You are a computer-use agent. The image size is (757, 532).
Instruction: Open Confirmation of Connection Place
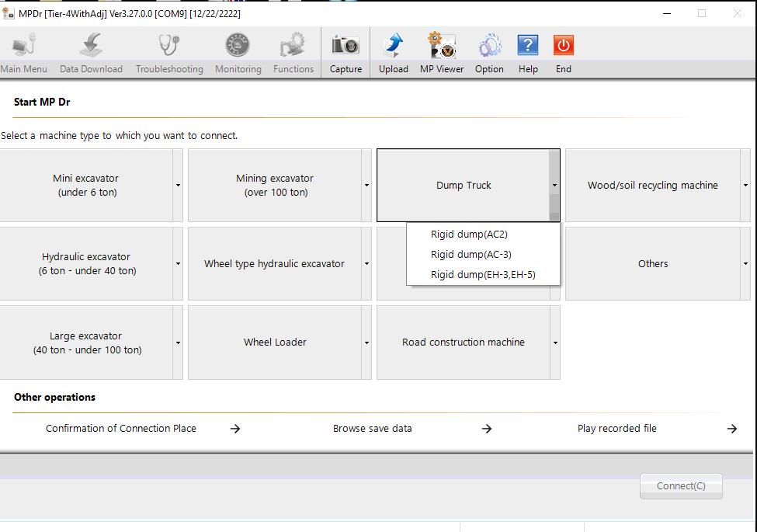pyautogui.click(x=122, y=428)
